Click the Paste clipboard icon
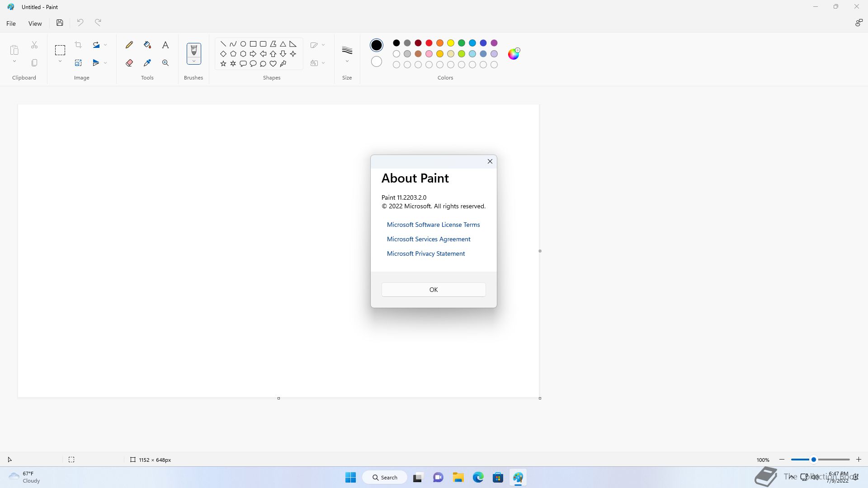 click(14, 50)
